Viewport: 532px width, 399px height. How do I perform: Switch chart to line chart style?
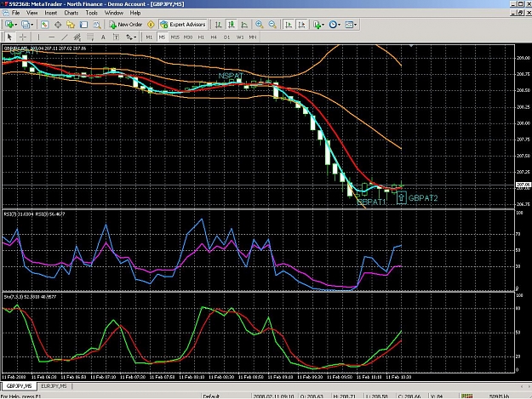click(244, 25)
